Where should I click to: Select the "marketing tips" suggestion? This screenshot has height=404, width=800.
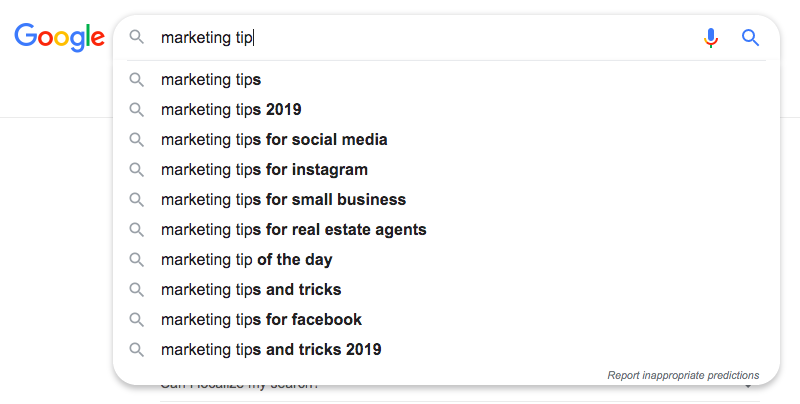[x=211, y=80]
